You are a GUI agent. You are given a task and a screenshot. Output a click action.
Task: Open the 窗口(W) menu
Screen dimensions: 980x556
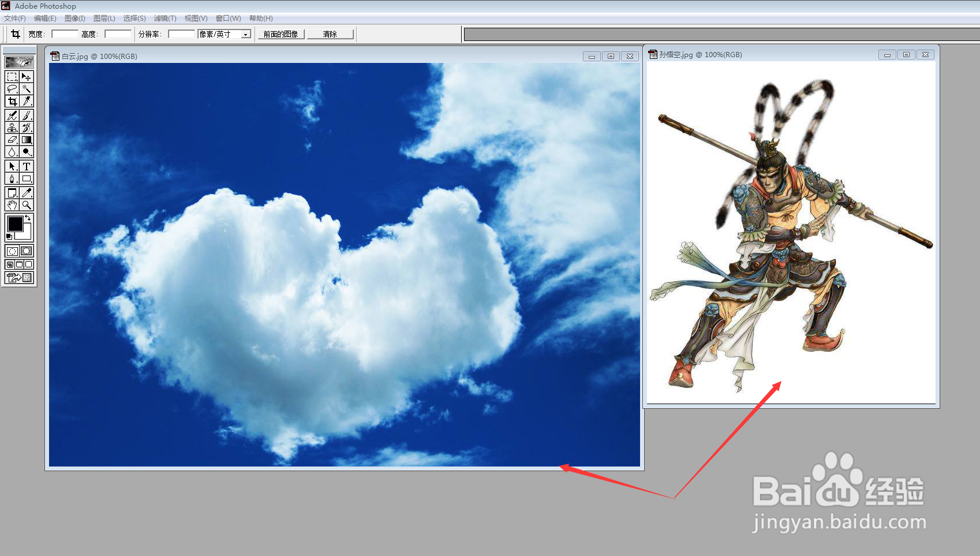(x=229, y=18)
